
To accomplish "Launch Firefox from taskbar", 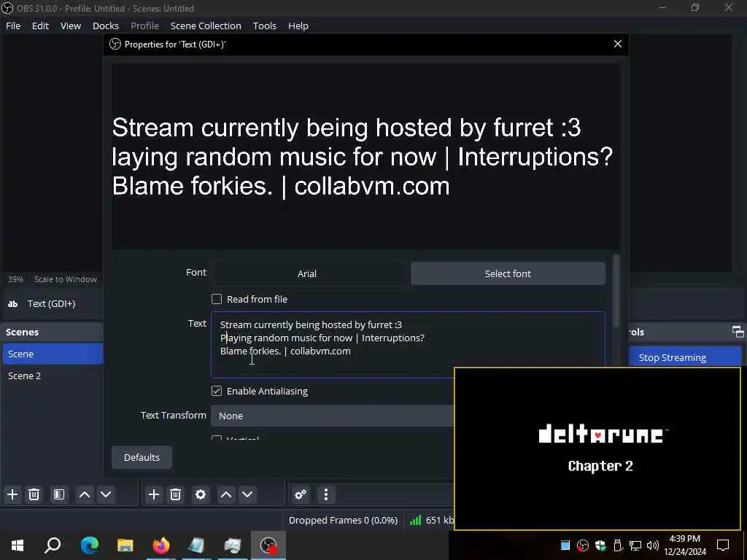I will coord(161,545).
